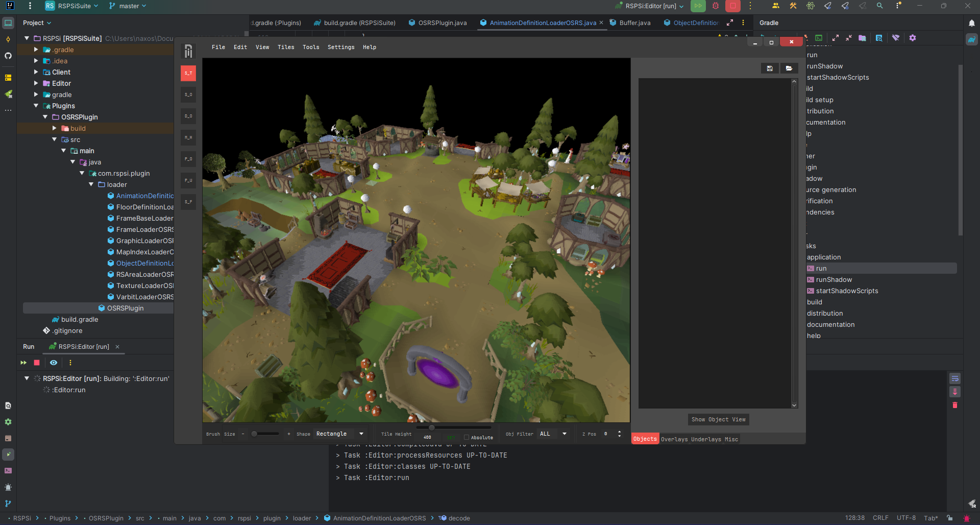Switch to the OSRSPlugin.java editor tab
The height and width of the screenshot is (525, 980).
(x=438, y=23)
